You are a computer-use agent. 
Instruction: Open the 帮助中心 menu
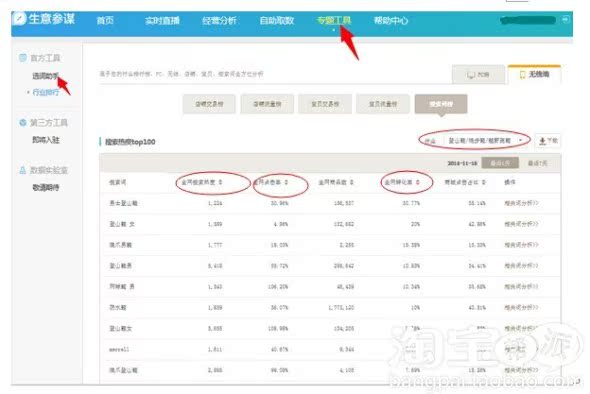tap(391, 20)
